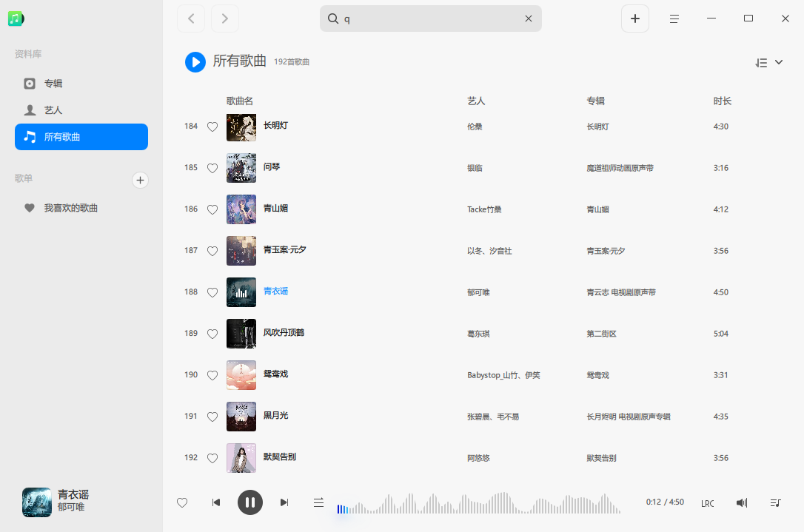Click album 青云志 电视剧原声带
Image resolution: width=804 pixels, height=532 pixels.
[621, 293]
